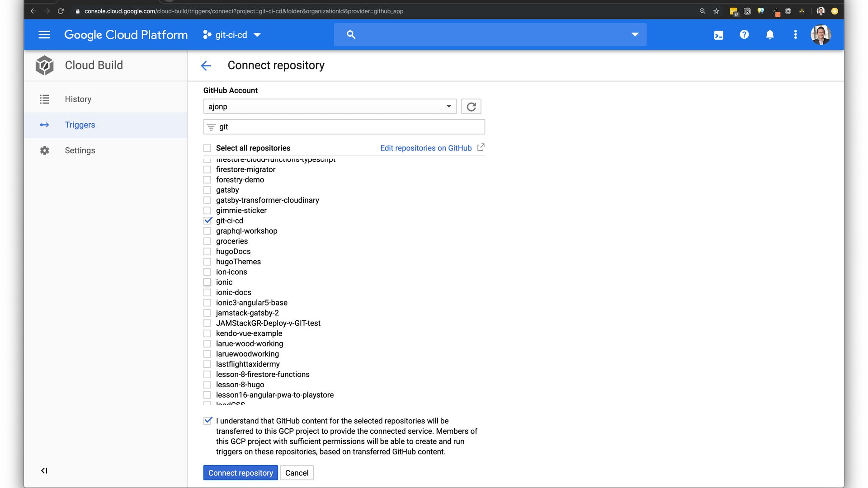Expand the git-ci-cd project selector
This screenshot has width=868, height=488.
(232, 35)
